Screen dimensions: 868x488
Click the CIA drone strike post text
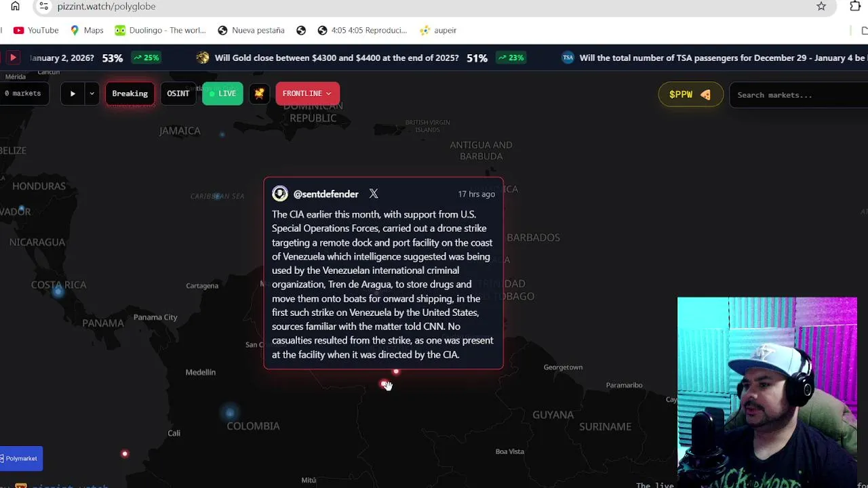pos(383,284)
